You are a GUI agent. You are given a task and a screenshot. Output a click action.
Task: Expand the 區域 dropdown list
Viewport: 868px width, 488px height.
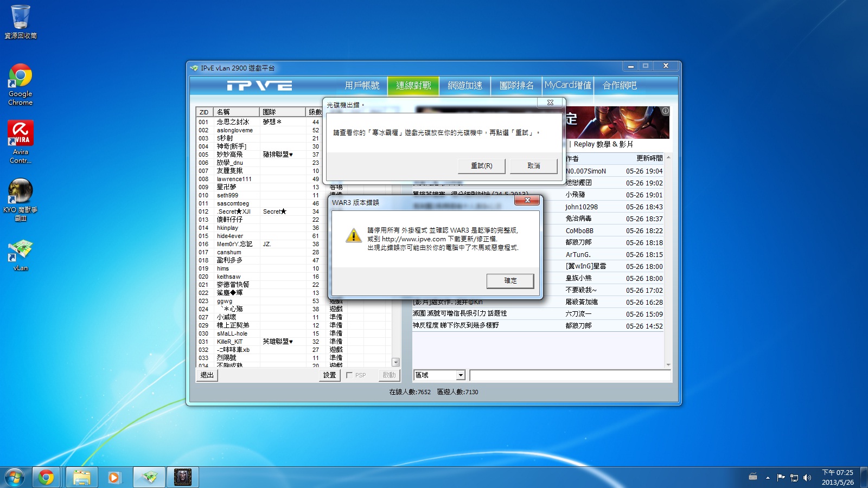461,375
